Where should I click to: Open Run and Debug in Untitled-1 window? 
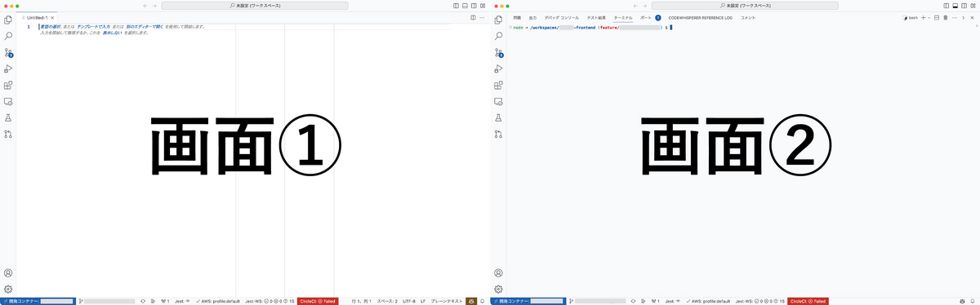click(x=8, y=69)
